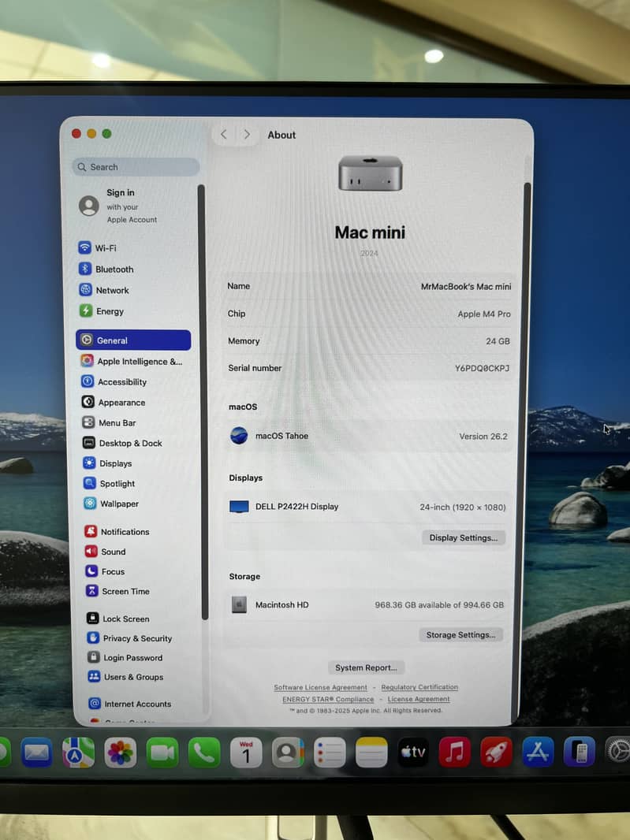Click the Storage Settings button
The width and height of the screenshot is (630, 840).
pos(460,634)
